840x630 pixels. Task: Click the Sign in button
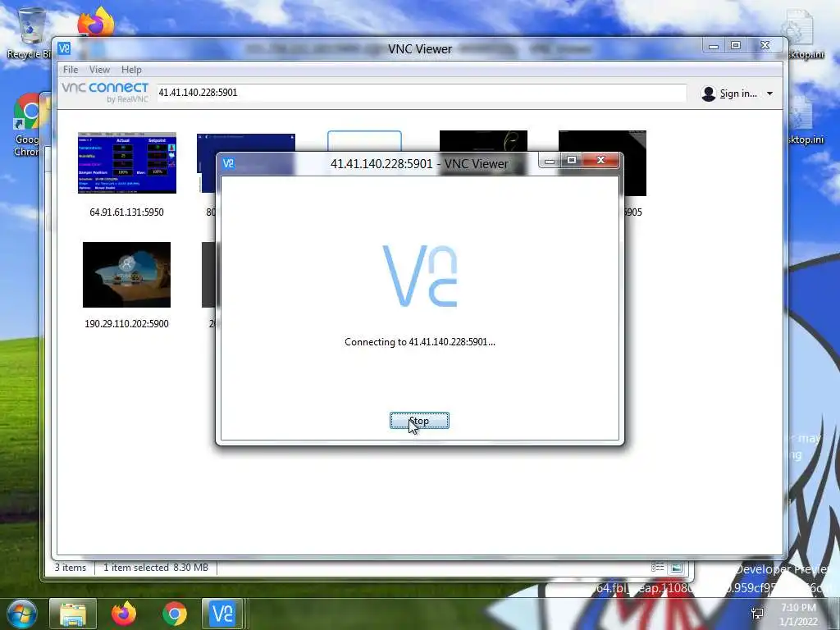tap(737, 94)
